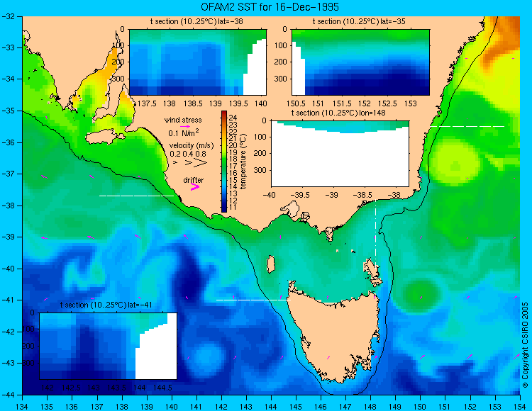Viewport: 532px width, 411px height.
Task: Select the "18" value on the color bar
Action: [233, 159]
